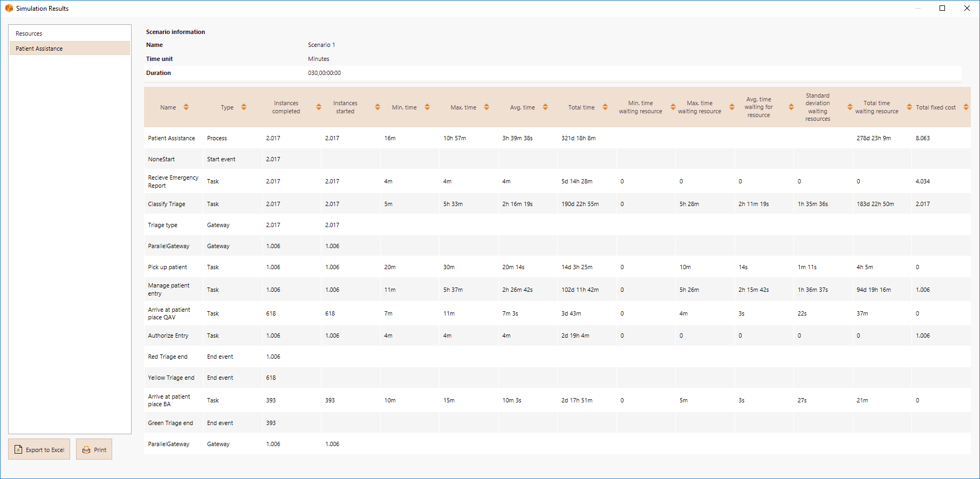
Task: Sort by the Type column arrows
Action: (x=244, y=107)
